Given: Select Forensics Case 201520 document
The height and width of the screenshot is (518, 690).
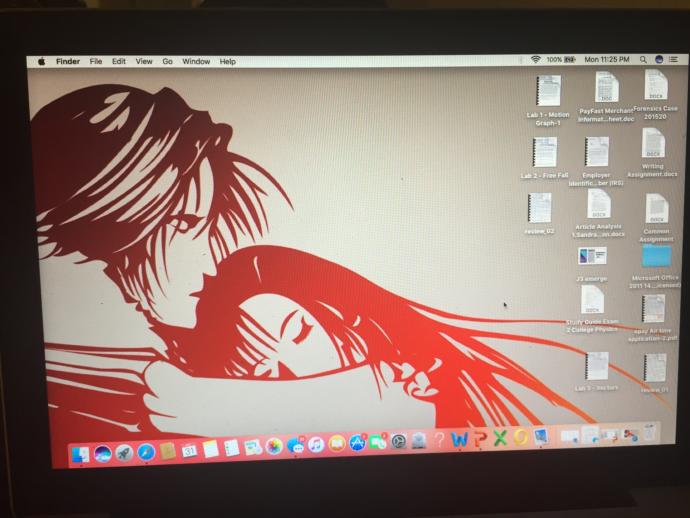Looking at the screenshot, I should point(656,95).
